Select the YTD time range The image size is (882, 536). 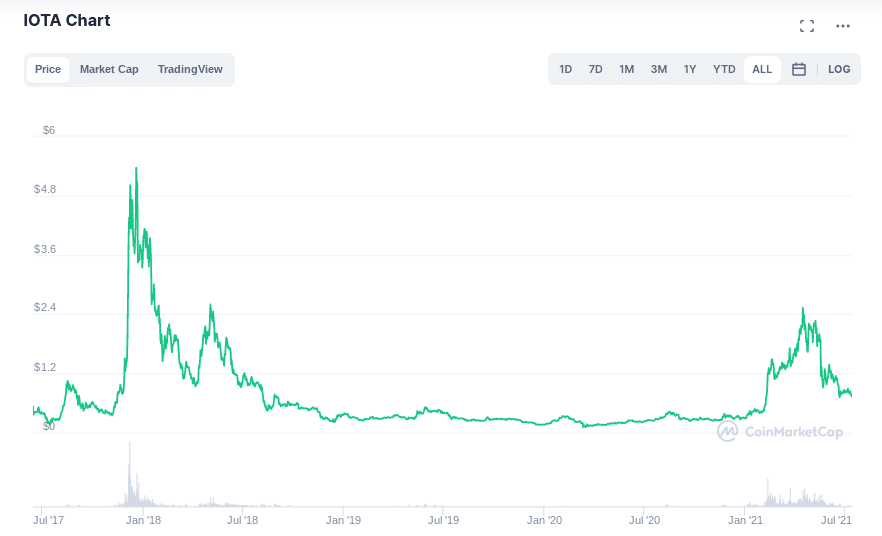click(724, 69)
